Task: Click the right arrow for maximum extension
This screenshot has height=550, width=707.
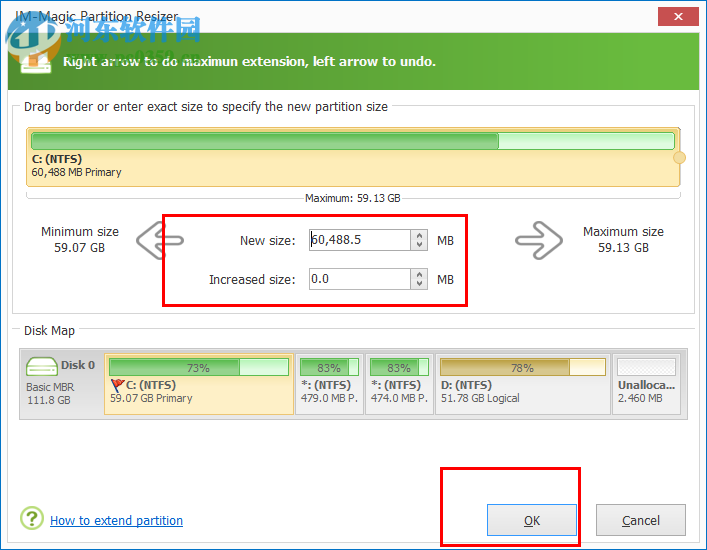Action: [x=539, y=240]
